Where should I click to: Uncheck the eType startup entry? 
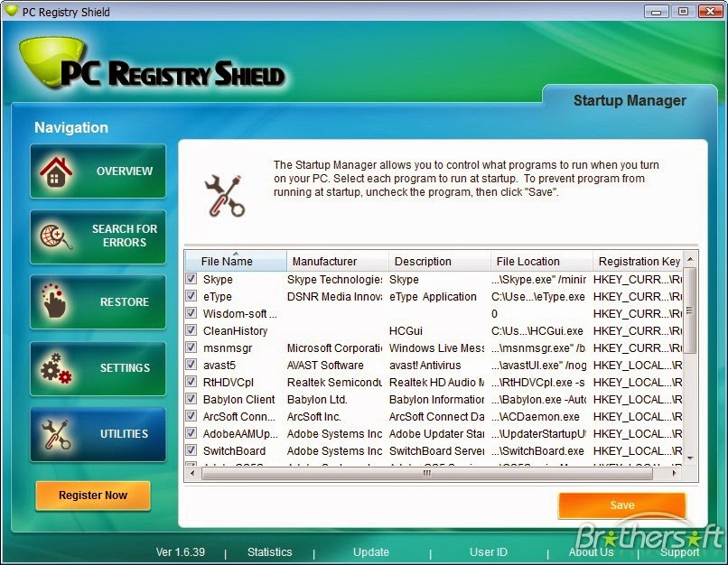pyautogui.click(x=191, y=296)
